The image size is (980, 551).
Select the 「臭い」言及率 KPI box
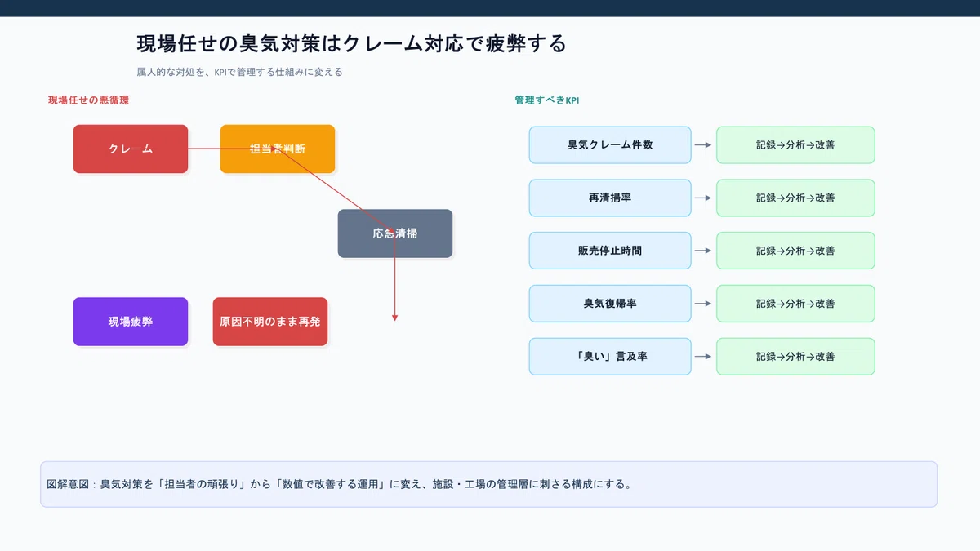[x=610, y=357]
